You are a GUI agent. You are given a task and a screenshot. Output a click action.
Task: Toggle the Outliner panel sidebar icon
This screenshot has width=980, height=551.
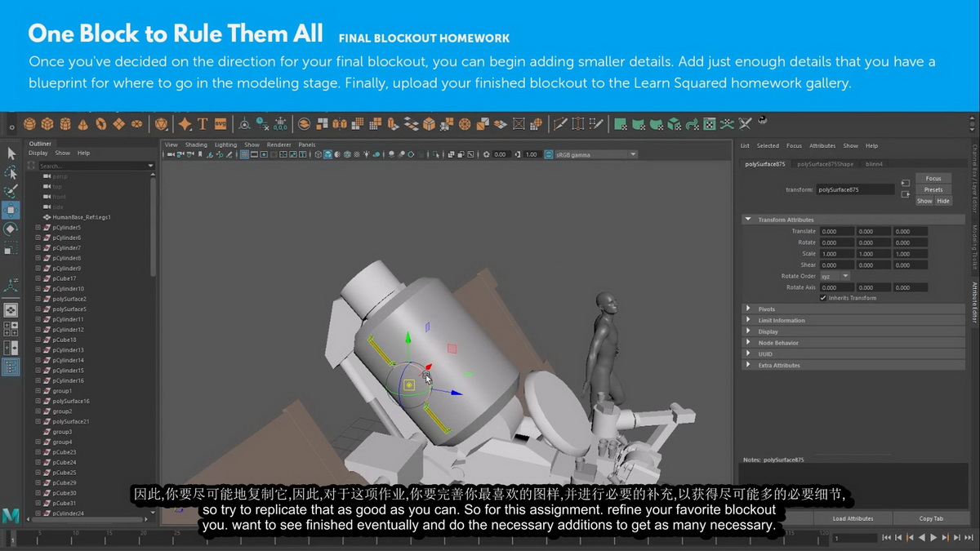[11, 367]
